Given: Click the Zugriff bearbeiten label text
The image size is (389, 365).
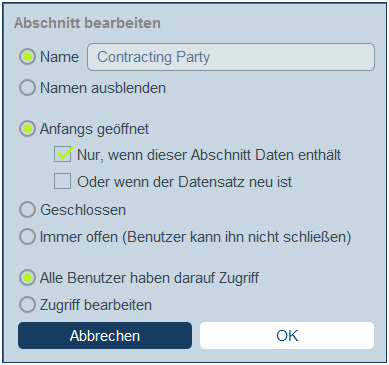Looking at the screenshot, I should click(x=96, y=305).
